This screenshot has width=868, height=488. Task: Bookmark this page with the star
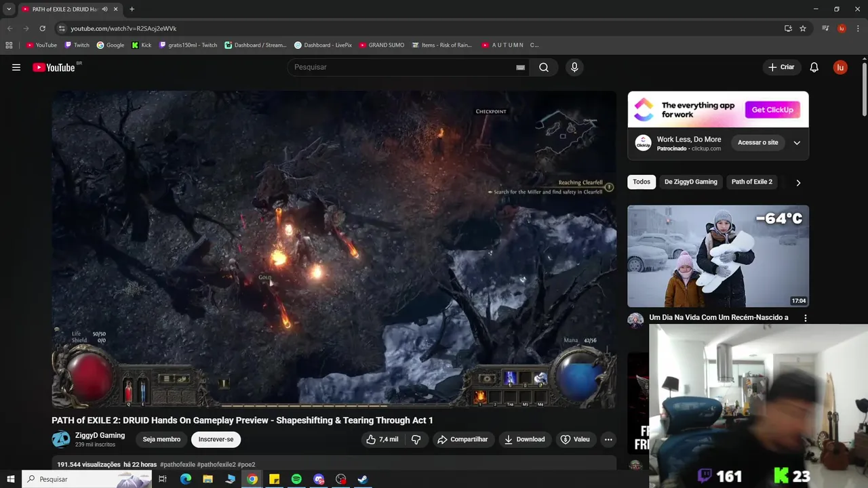pyautogui.click(x=803, y=28)
